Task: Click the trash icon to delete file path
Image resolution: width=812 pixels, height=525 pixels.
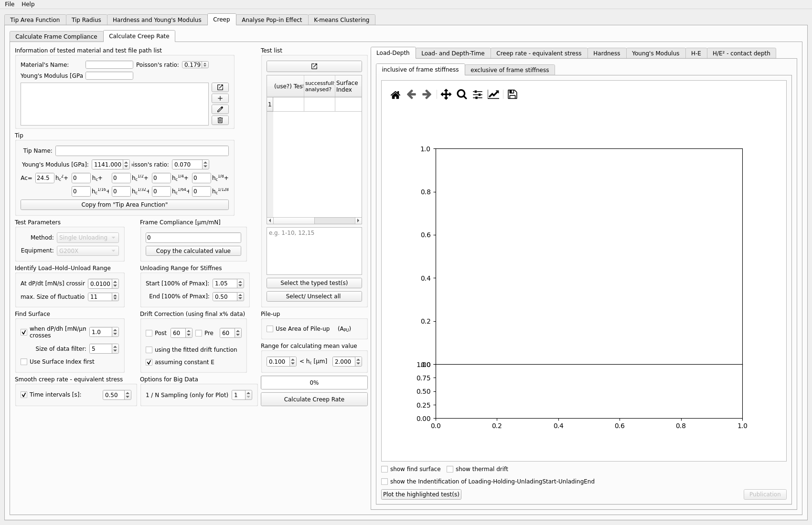Action: (220, 120)
